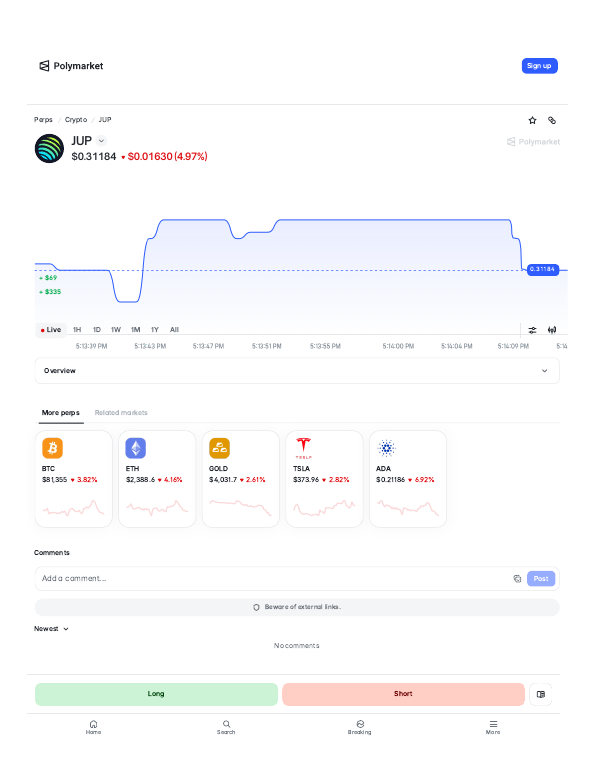Click the Long button
595x770 pixels.
click(x=156, y=694)
